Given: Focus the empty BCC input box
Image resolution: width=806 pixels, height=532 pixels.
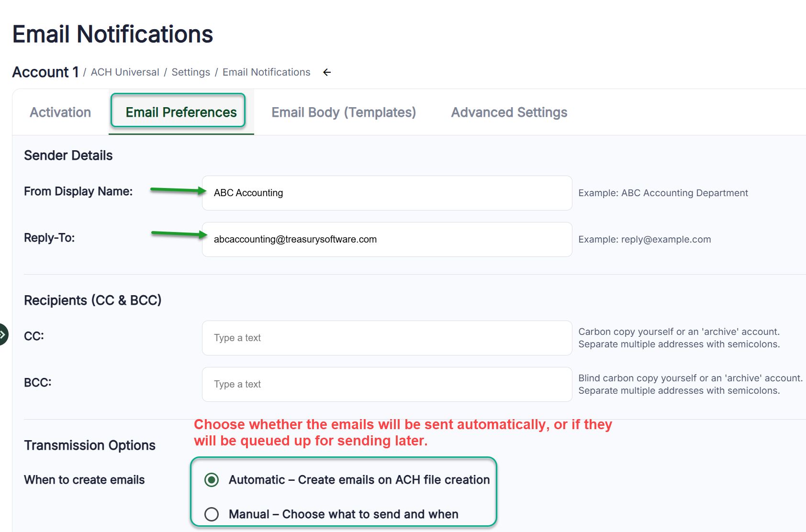Looking at the screenshot, I should [x=387, y=385].
